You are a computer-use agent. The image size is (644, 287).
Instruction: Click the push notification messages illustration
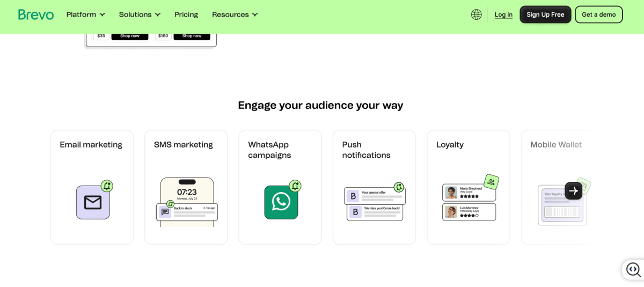pyautogui.click(x=375, y=202)
